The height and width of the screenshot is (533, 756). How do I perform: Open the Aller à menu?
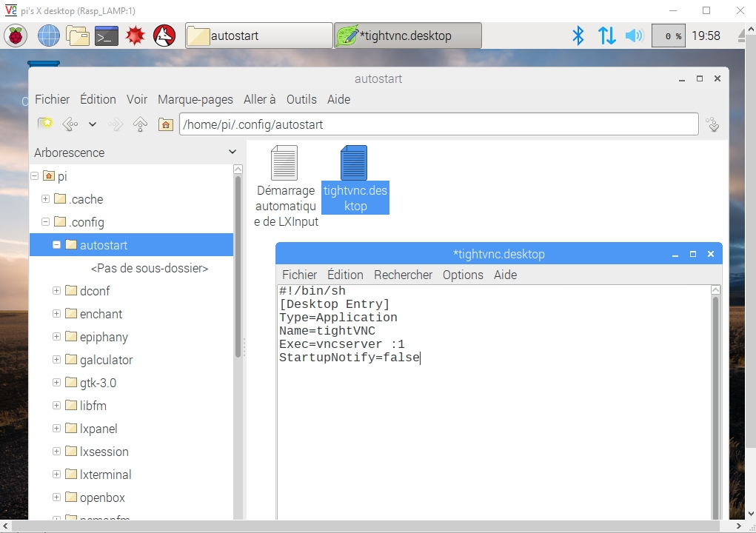tap(259, 99)
